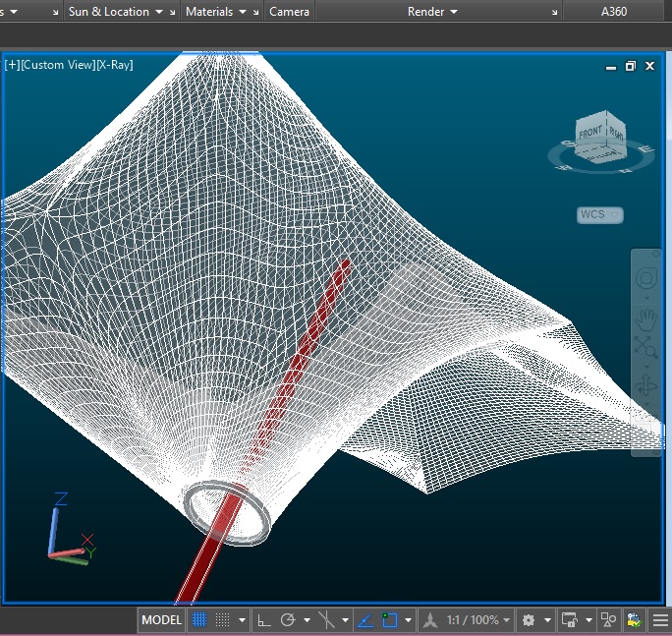This screenshot has height=636, width=672.
Task: Launch Materials dialog launcher arrow
Action: [255, 13]
